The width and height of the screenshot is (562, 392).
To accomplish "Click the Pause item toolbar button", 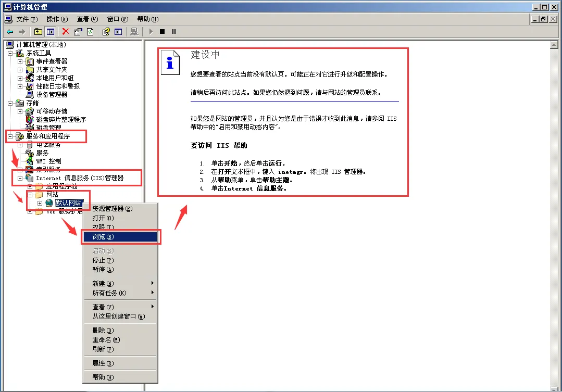I will pyautogui.click(x=174, y=32).
